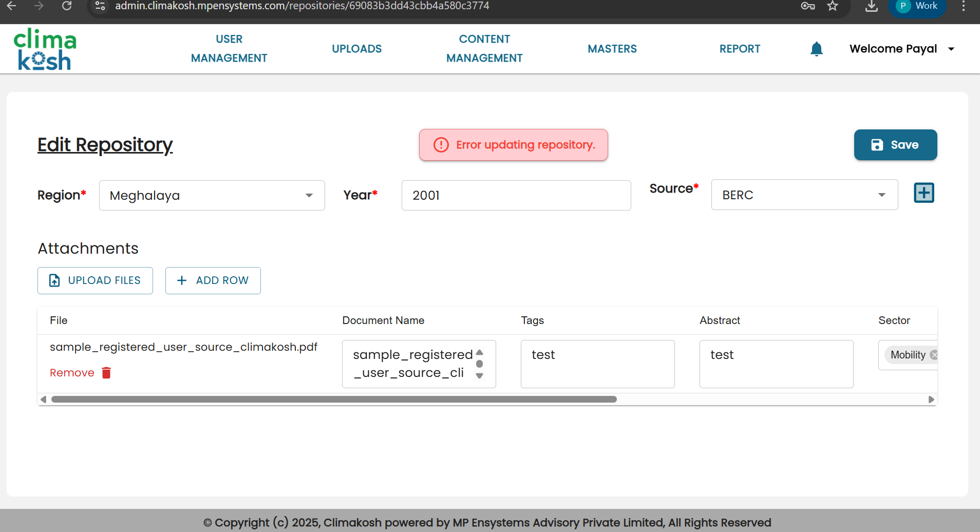Viewport: 980px width, 532px height.
Task: Open the Content Management menu
Action: [484, 49]
